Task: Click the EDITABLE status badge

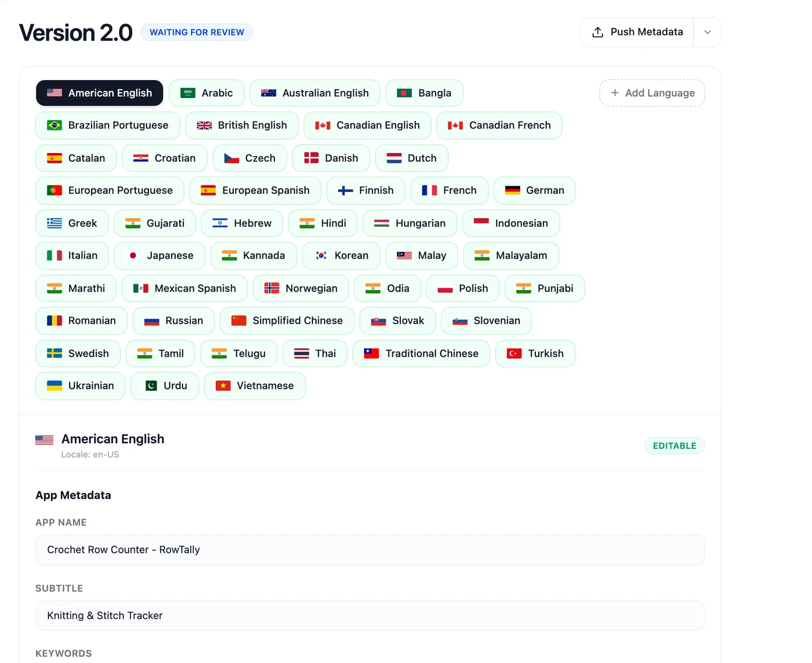Action: 675,445
